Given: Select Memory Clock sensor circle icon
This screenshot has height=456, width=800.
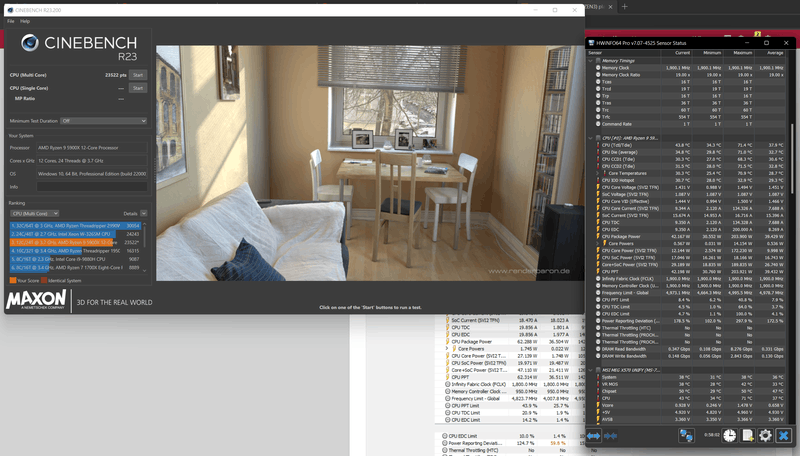Looking at the screenshot, I should 598,67.
